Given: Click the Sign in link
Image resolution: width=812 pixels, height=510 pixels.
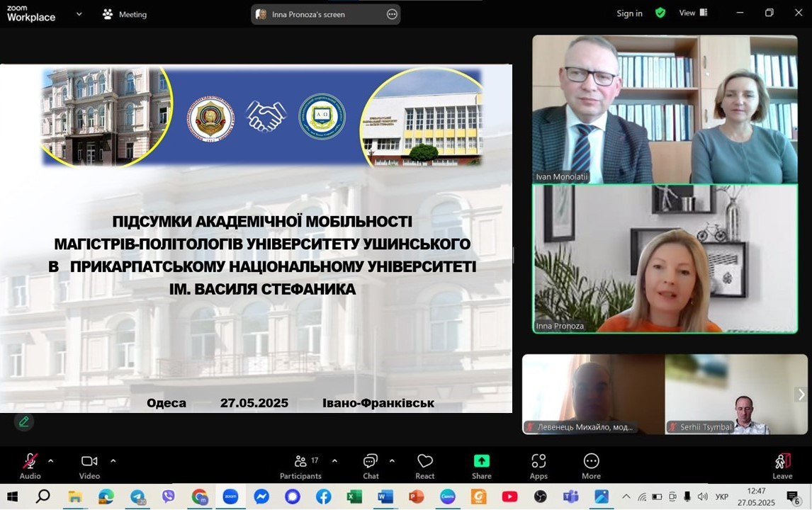Looking at the screenshot, I should [629, 13].
